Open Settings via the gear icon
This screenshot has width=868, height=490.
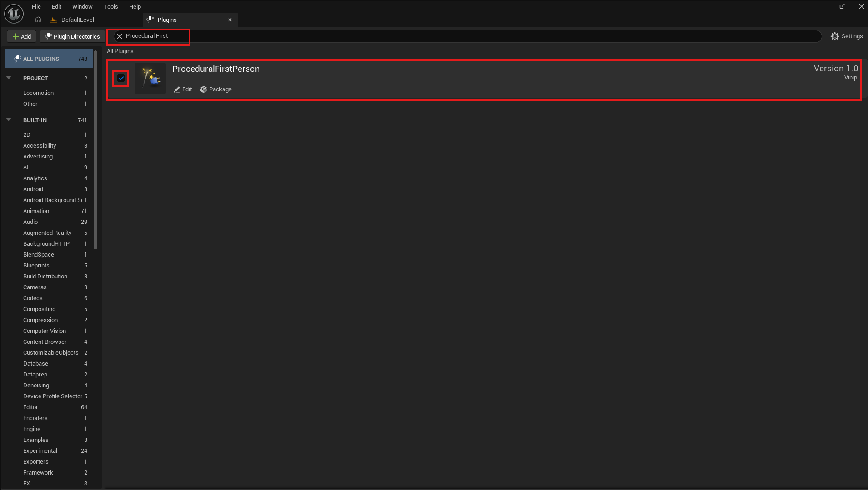click(834, 36)
